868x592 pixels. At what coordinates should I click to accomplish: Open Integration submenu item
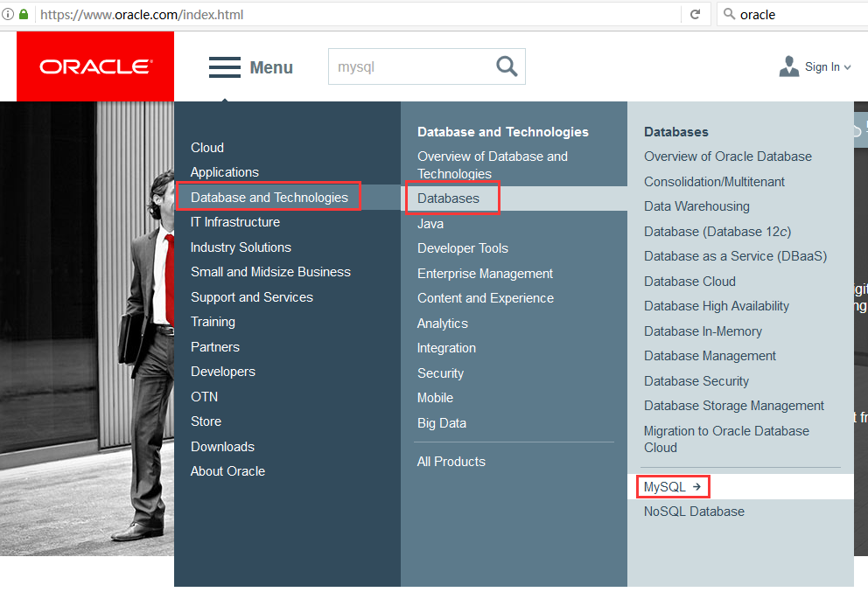447,348
